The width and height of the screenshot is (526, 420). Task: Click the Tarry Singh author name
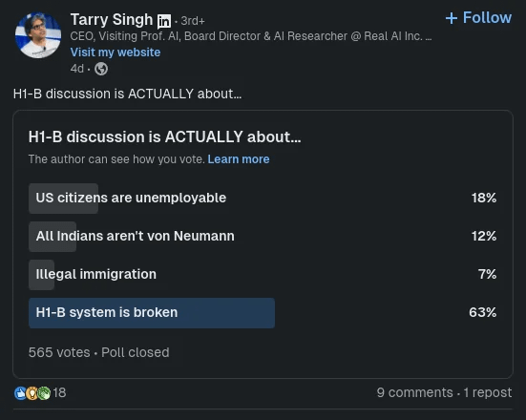pyautogui.click(x=112, y=20)
